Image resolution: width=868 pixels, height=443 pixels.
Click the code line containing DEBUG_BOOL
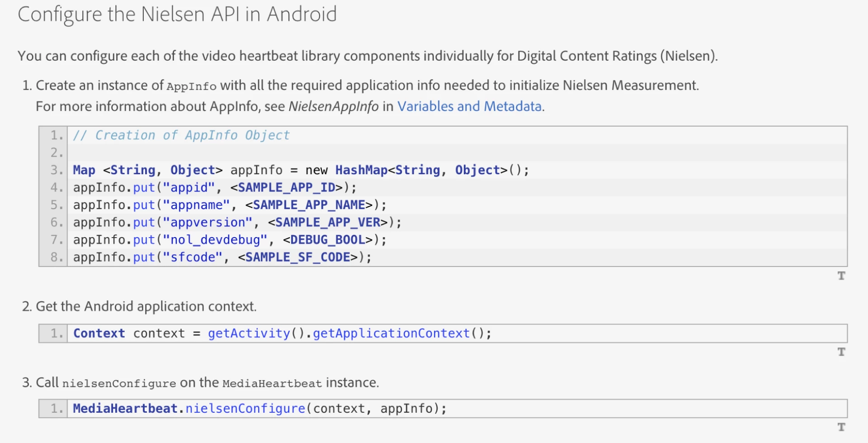coord(230,240)
